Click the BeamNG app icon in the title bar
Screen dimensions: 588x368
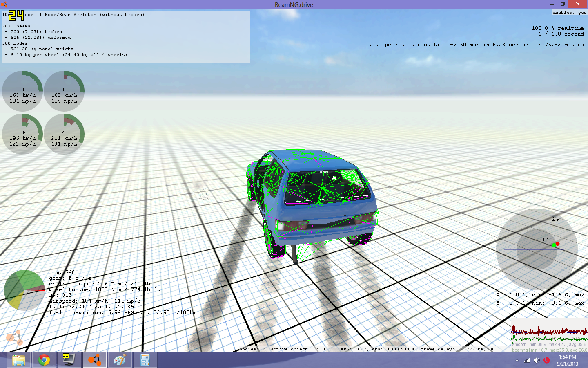pos(4,4)
